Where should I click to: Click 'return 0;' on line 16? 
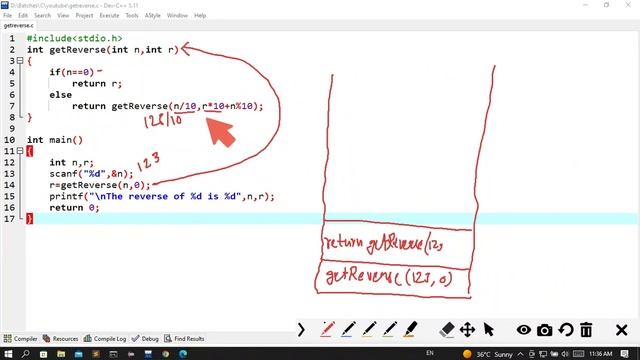74,208
